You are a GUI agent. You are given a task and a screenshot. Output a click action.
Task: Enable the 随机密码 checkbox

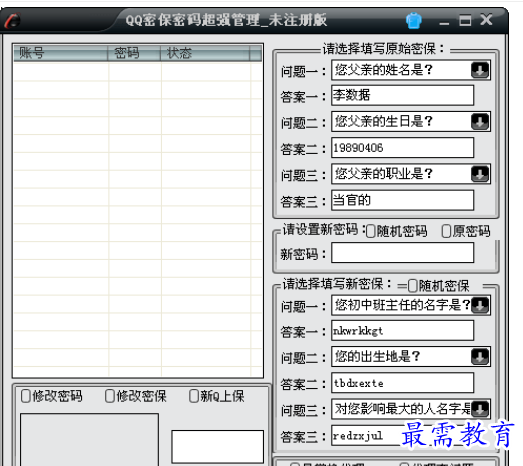click(x=371, y=231)
